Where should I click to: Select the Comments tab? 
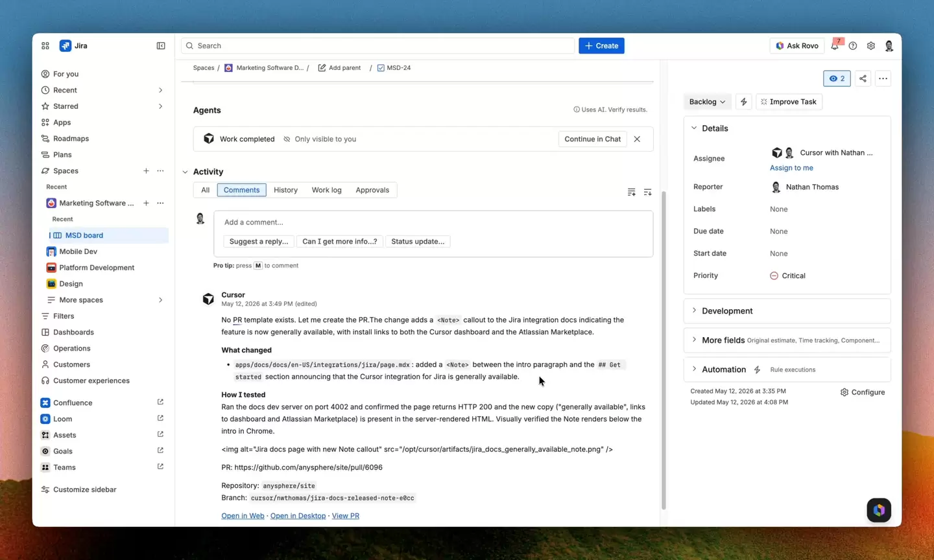(x=241, y=190)
